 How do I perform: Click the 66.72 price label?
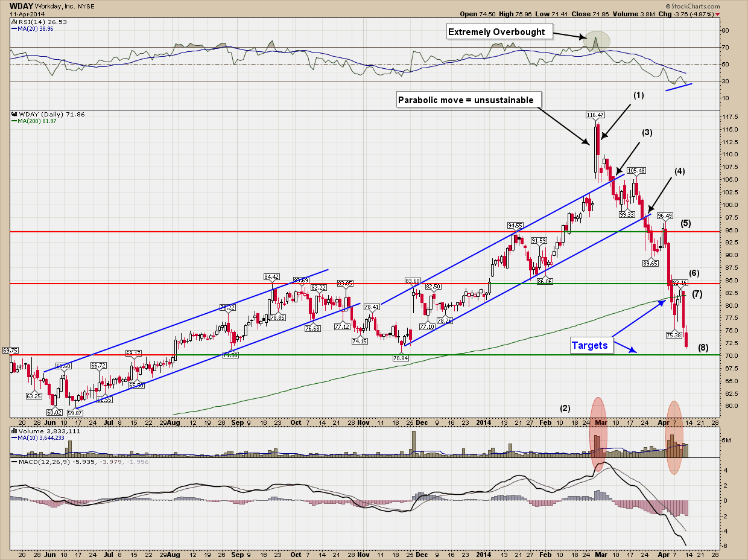pyautogui.click(x=98, y=366)
